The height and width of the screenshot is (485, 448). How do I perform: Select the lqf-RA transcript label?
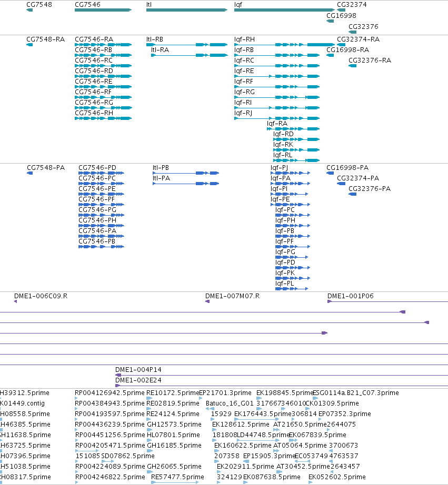pos(277,124)
